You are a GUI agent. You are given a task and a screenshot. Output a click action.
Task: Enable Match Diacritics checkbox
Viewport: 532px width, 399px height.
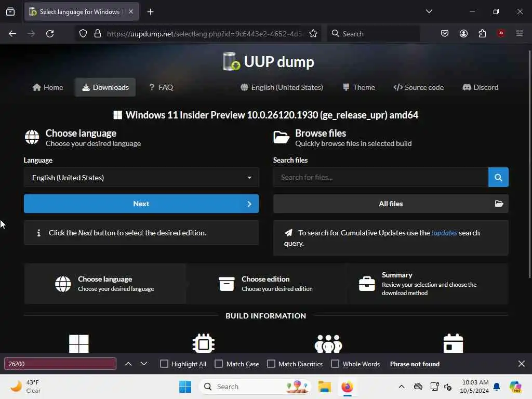coord(271,364)
